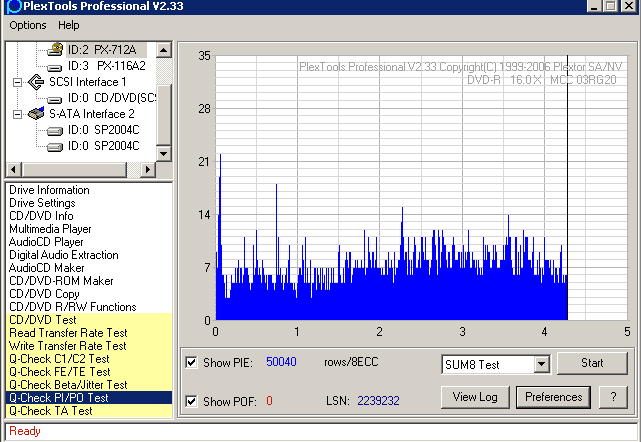Collapse the S-ATA Interface 2 tree node
Viewport: 641px width, 442px height.
click(18, 114)
